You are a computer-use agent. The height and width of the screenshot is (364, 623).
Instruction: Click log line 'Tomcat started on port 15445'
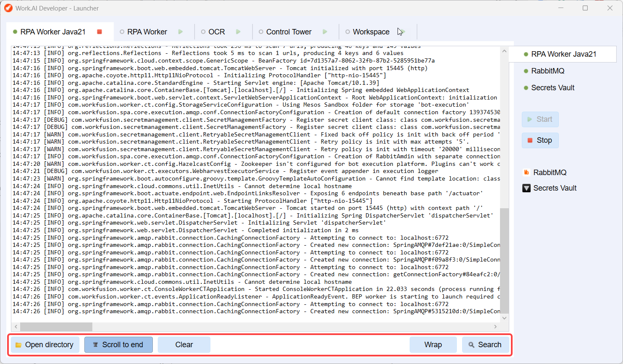(247, 208)
